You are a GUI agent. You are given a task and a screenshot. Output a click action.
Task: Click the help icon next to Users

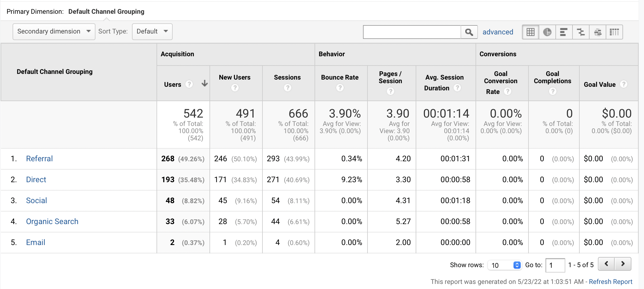pyautogui.click(x=189, y=84)
